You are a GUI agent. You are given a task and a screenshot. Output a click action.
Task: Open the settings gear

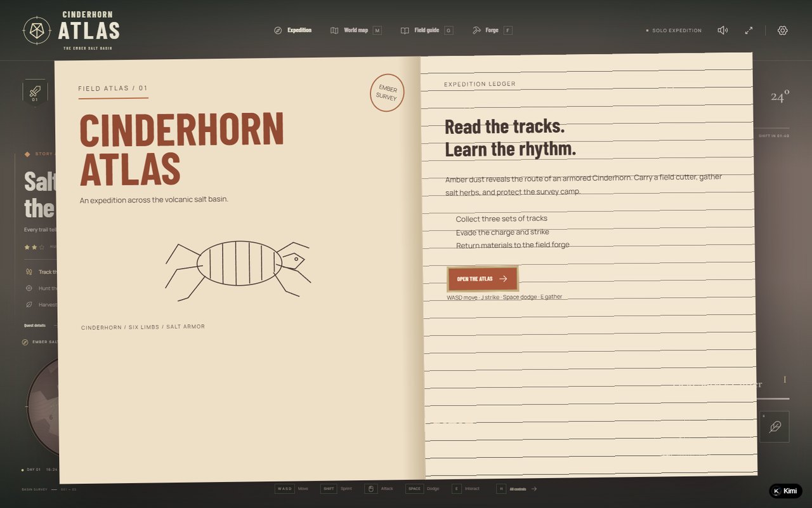(x=783, y=30)
